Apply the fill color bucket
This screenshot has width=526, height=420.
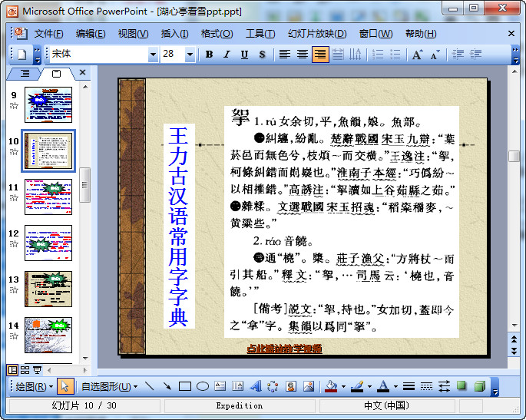point(332,386)
